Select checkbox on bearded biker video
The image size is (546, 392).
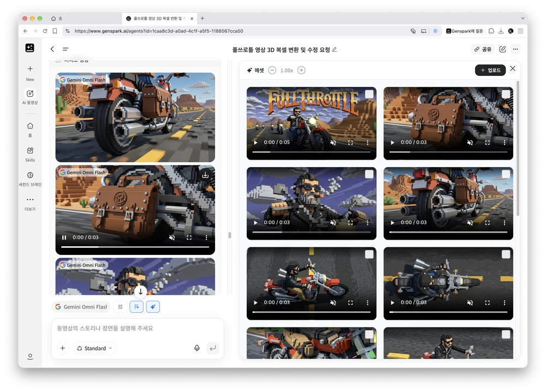pyautogui.click(x=369, y=174)
